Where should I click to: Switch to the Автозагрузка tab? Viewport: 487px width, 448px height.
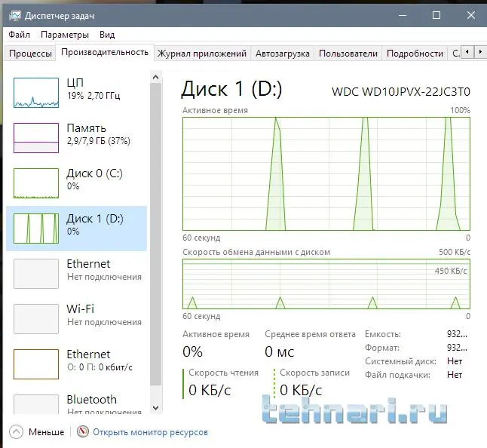click(283, 54)
